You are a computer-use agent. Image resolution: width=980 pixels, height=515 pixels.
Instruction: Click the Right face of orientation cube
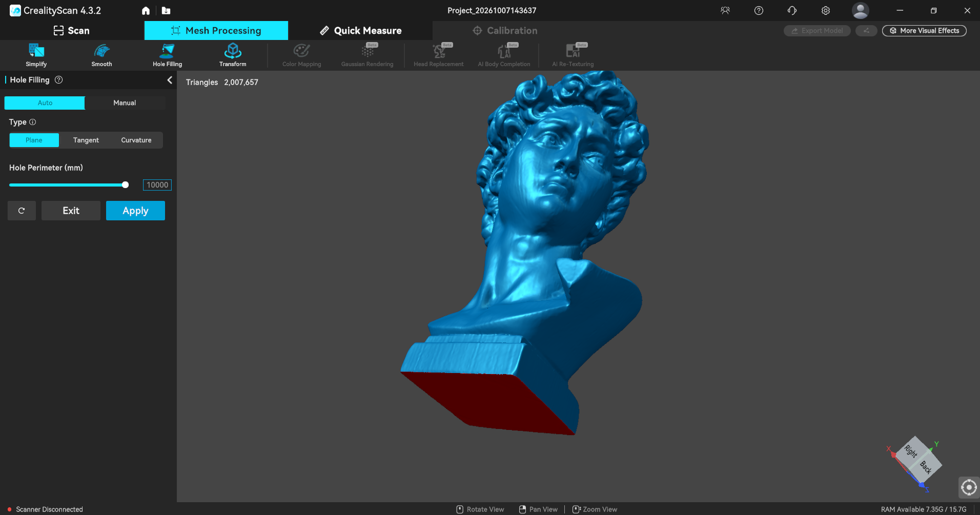911,451
